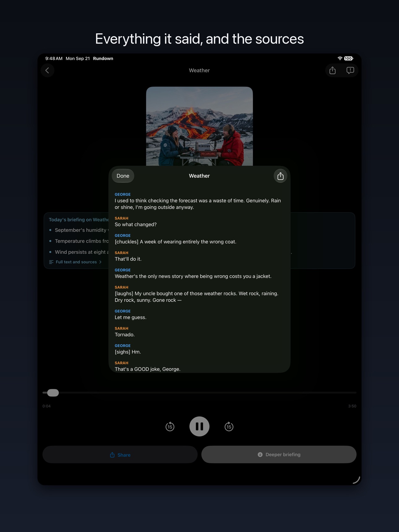Click 'Today's briefing on Weather' heading

[x=79, y=219]
